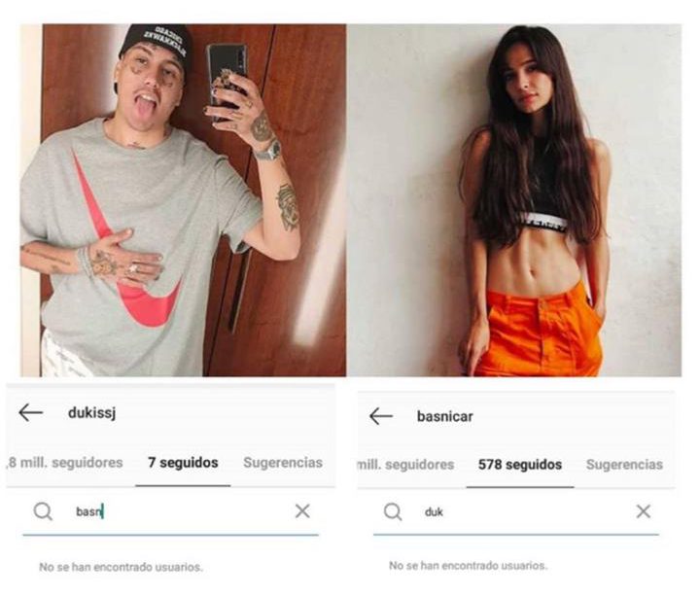
Task: Tap the back arrow beside basnicar
Action: click(381, 416)
